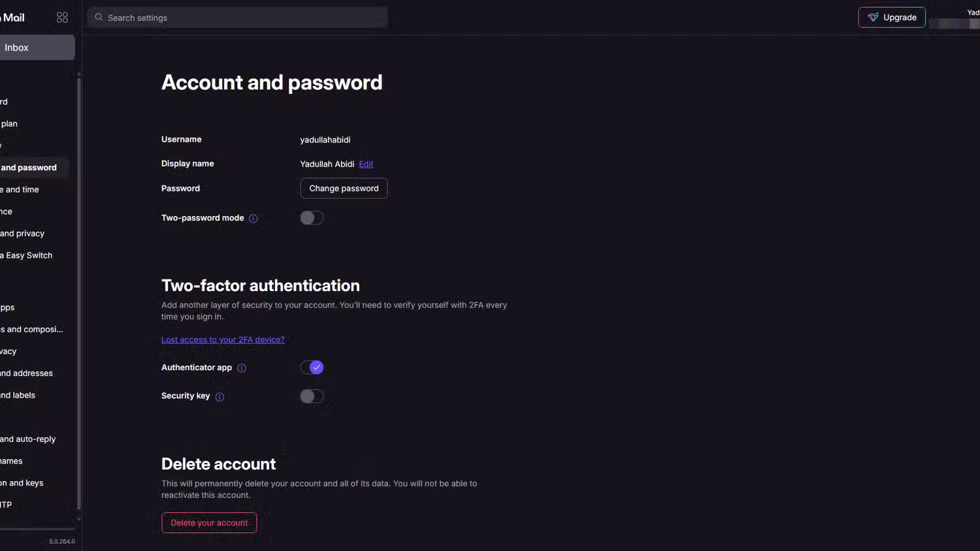Click the Security key info icon
The image size is (980, 551).
coord(220,397)
